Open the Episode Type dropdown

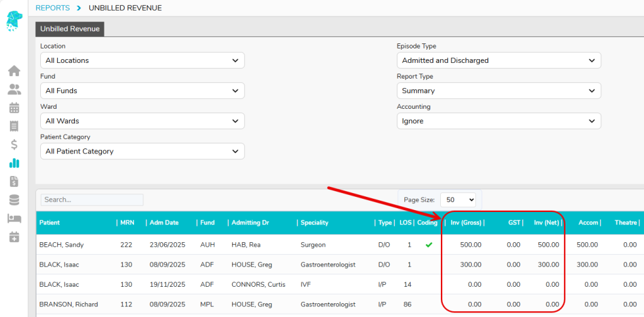tap(499, 60)
